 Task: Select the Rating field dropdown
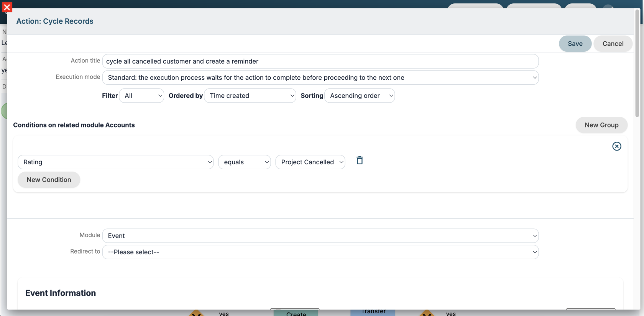click(x=115, y=162)
